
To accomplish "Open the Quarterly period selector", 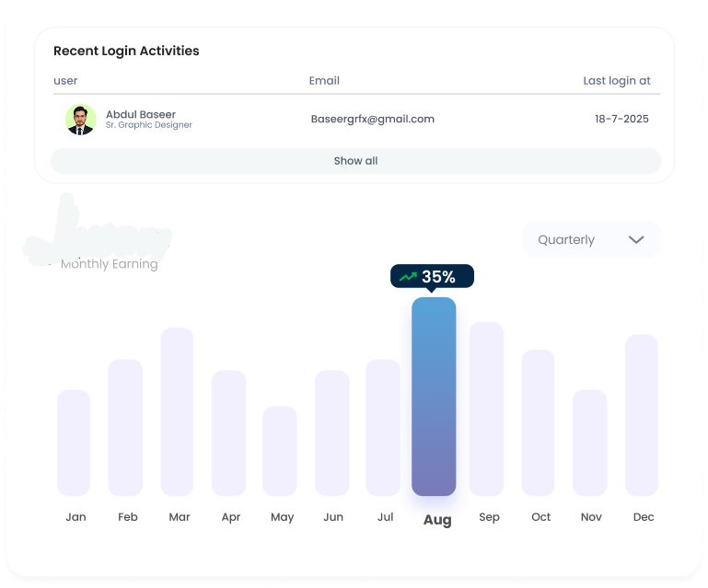I will tap(590, 239).
